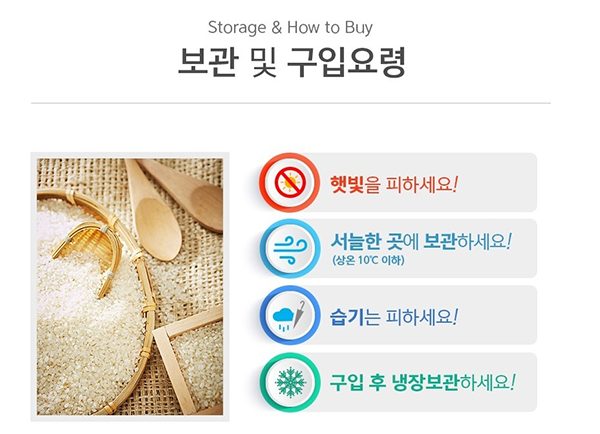The width and height of the screenshot is (600, 434).
Task: Select the '구입 후 냉장보관하세요!' text
Action: click(x=422, y=382)
